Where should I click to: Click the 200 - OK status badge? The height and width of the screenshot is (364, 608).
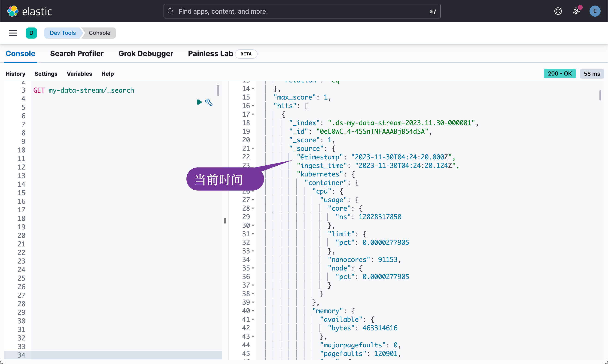pyautogui.click(x=560, y=74)
